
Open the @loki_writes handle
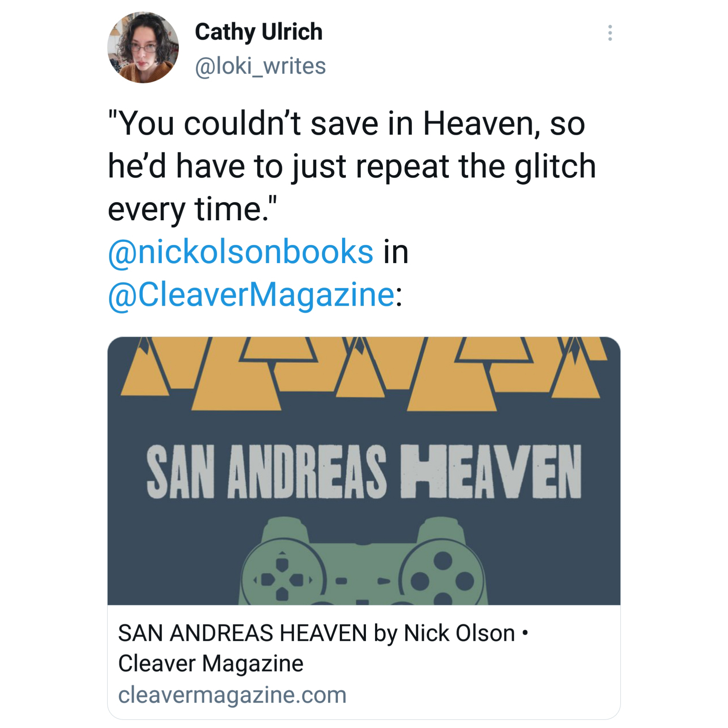(x=260, y=66)
